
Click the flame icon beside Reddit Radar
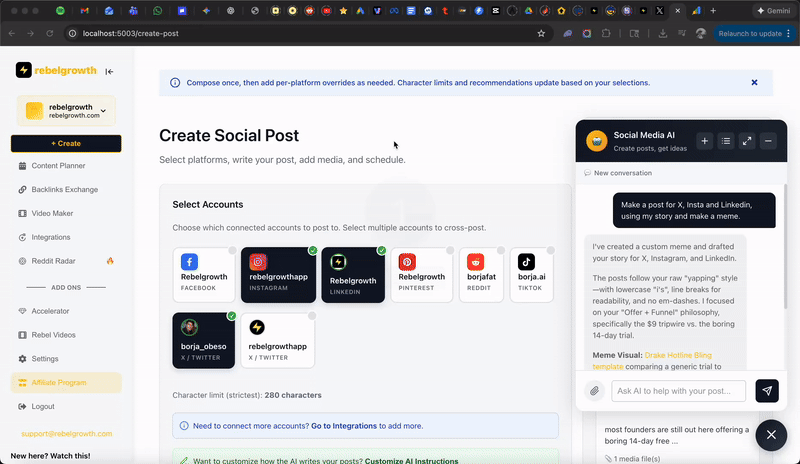pyautogui.click(x=110, y=261)
